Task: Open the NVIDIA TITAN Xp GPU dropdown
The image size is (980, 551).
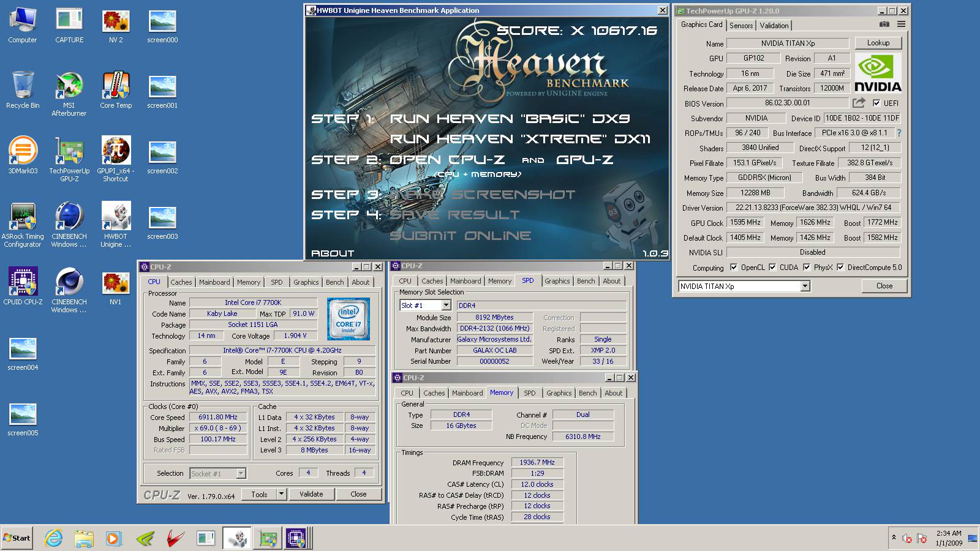Action: 805,286
